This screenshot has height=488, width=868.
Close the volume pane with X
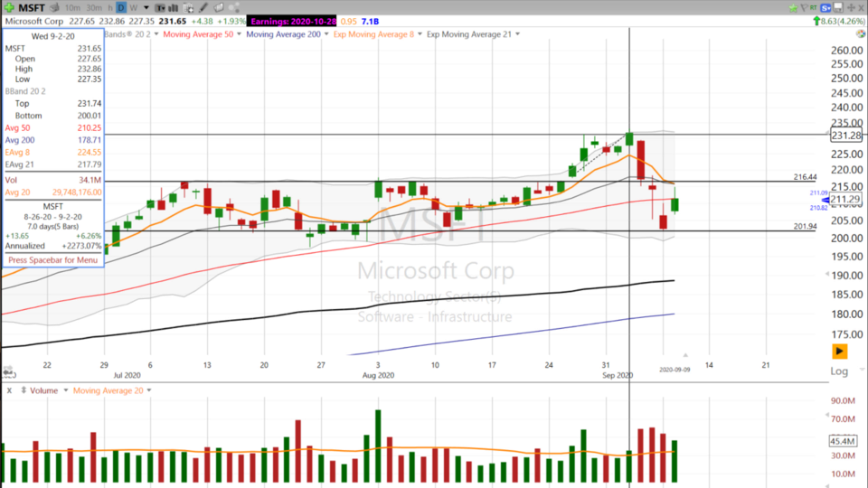click(8, 389)
